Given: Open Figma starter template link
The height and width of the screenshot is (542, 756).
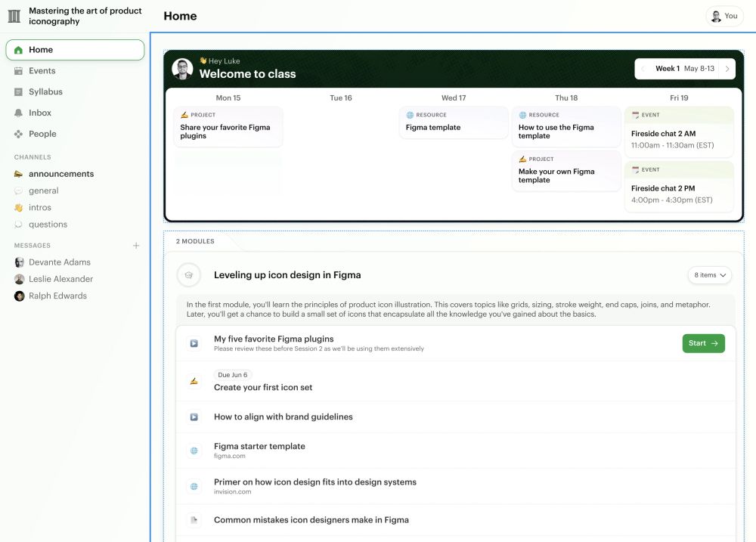Looking at the screenshot, I should [x=456, y=451].
